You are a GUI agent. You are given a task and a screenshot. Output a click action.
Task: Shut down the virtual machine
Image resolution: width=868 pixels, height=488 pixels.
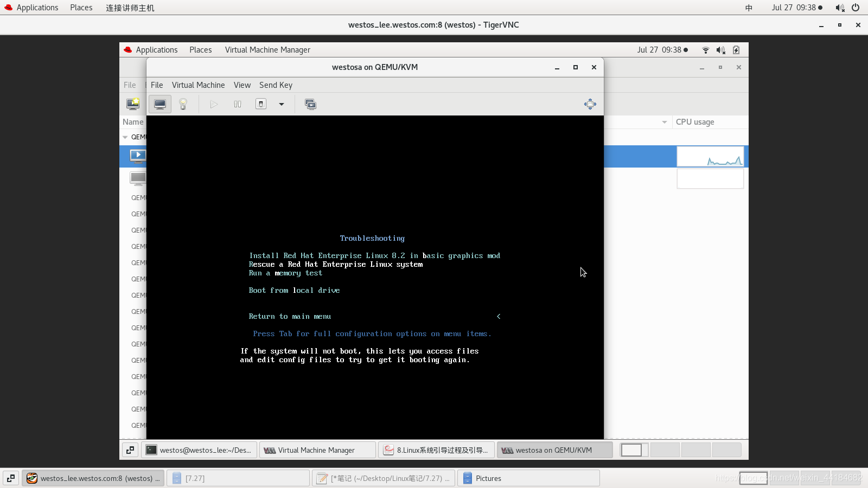click(x=261, y=104)
